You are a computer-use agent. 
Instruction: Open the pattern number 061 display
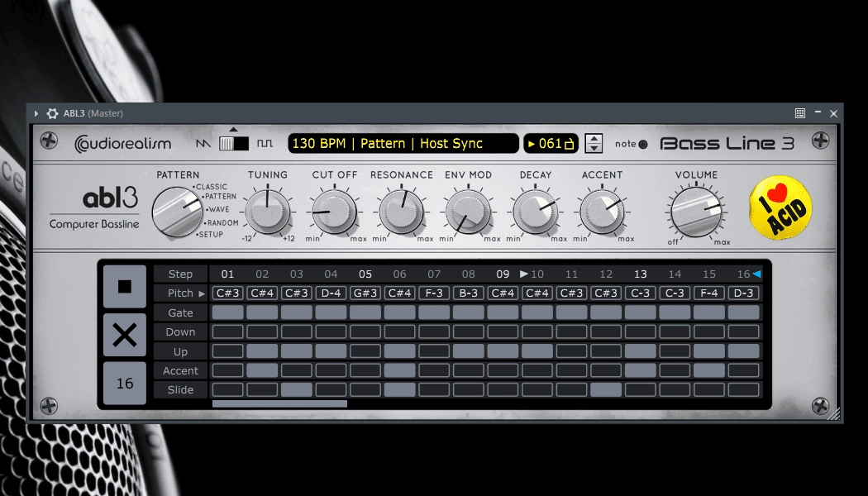[551, 143]
